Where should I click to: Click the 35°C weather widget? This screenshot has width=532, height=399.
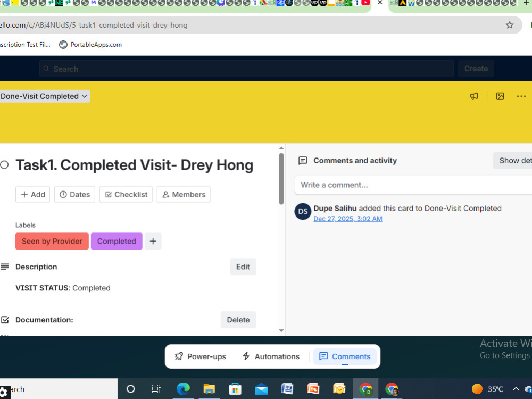tap(487, 389)
